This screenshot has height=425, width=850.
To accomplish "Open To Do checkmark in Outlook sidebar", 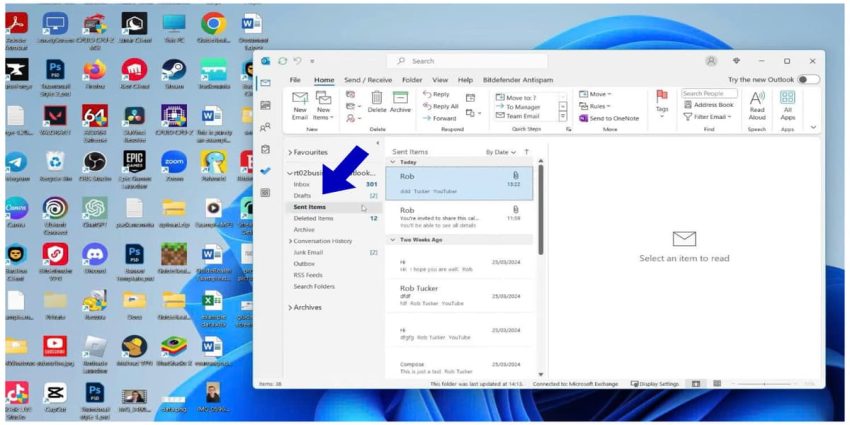I will pyautogui.click(x=265, y=171).
